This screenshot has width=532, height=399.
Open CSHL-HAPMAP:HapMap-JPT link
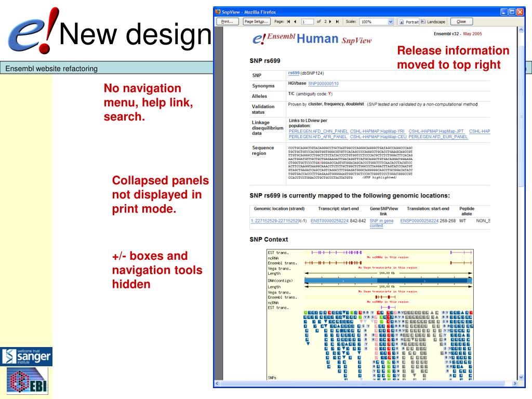click(436, 131)
